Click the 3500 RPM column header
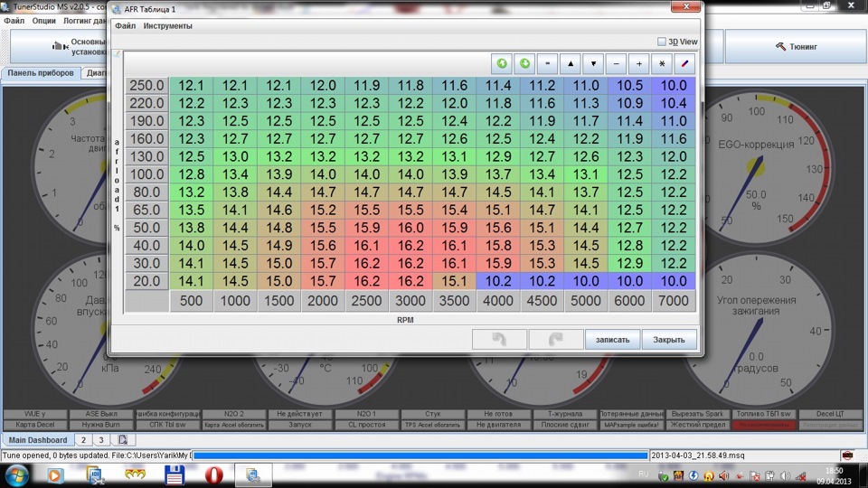The height and width of the screenshot is (488, 868). (455, 301)
